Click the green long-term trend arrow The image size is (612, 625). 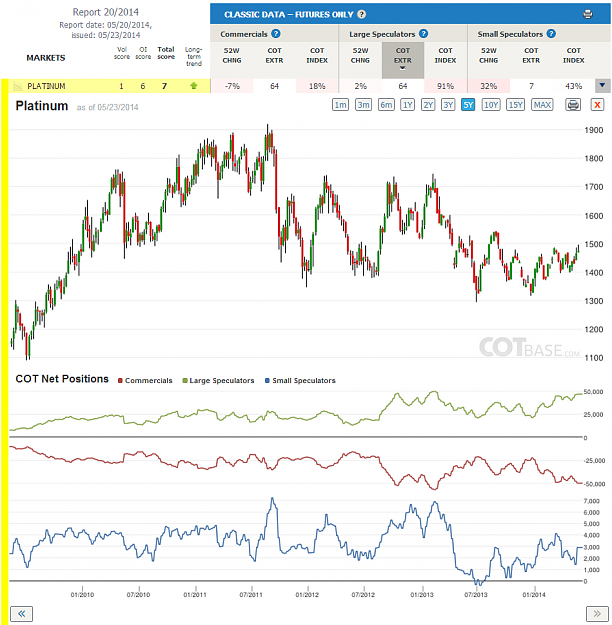(194, 86)
